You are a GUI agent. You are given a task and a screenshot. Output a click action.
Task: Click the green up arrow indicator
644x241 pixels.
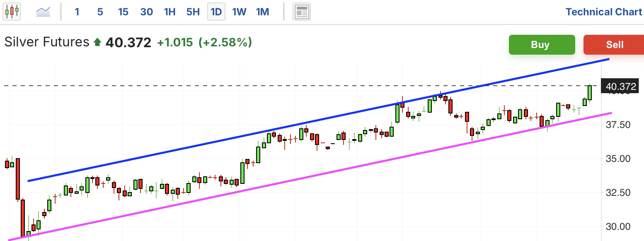[x=97, y=42]
